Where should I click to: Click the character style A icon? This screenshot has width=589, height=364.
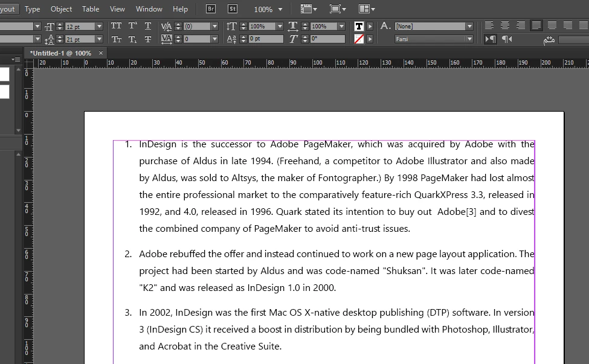[x=385, y=26]
